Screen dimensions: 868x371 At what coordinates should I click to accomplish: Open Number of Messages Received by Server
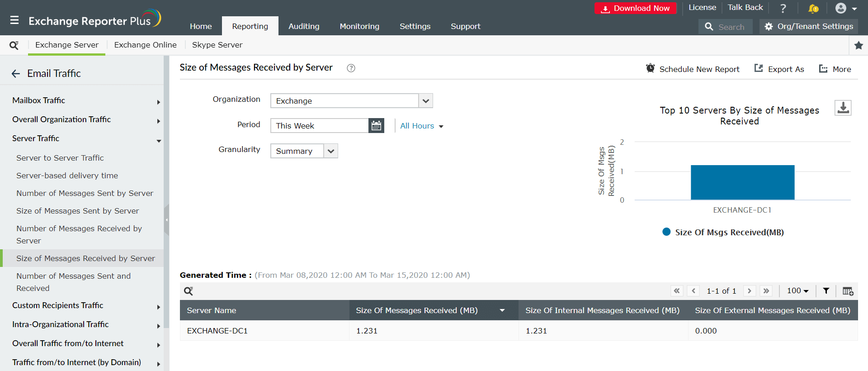pos(79,235)
